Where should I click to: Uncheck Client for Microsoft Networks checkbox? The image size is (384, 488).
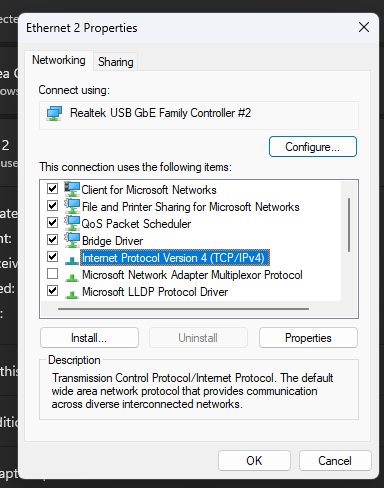pyautogui.click(x=52, y=188)
